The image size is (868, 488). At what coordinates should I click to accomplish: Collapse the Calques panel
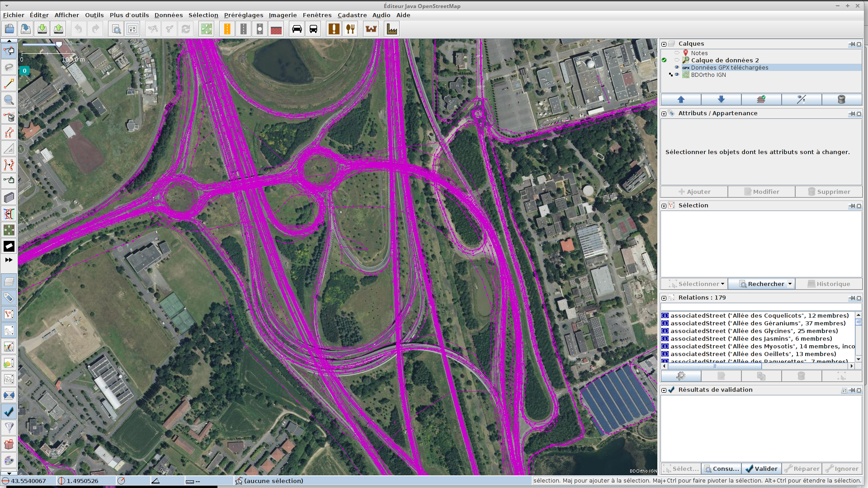pos(664,44)
